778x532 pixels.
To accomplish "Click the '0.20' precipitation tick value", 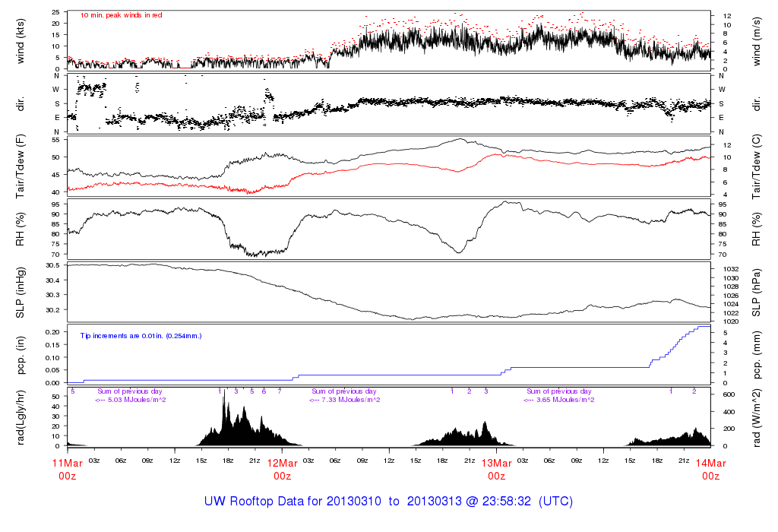I will click(52, 332).
